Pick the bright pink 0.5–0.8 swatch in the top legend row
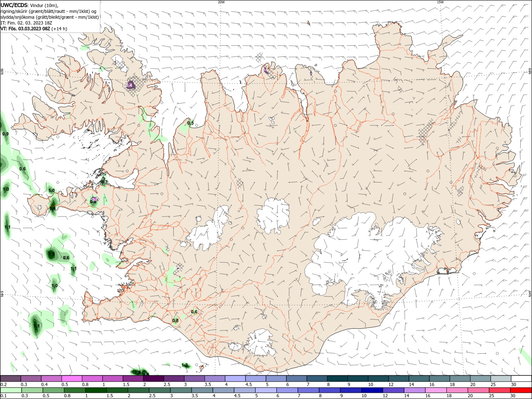This screenshot has height=399, width=532. [71, 379]
